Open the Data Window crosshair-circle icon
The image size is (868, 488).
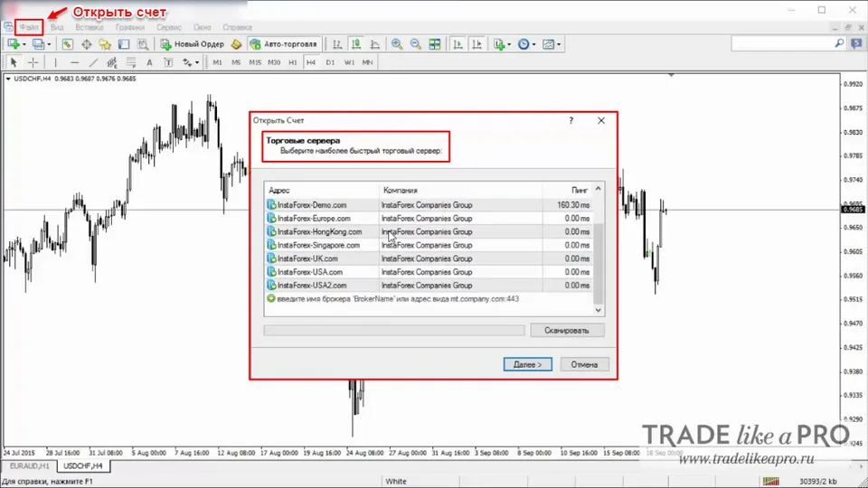(x=87, y=44)
